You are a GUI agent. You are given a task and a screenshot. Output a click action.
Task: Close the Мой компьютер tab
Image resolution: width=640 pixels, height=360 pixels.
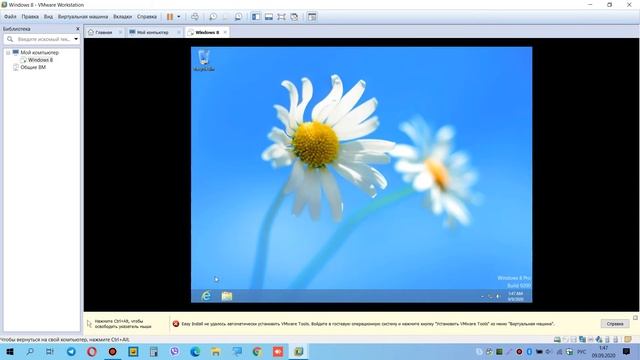click(178, 32)
